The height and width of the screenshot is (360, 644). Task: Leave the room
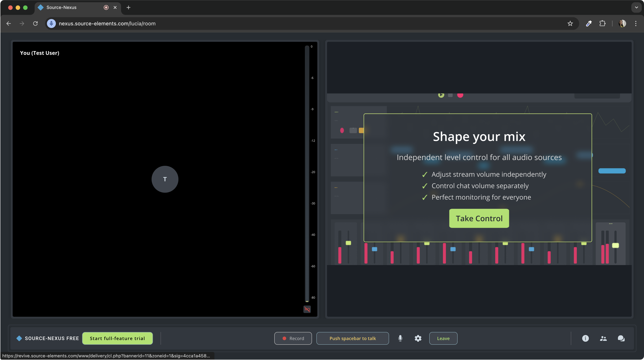coord(443,338)
